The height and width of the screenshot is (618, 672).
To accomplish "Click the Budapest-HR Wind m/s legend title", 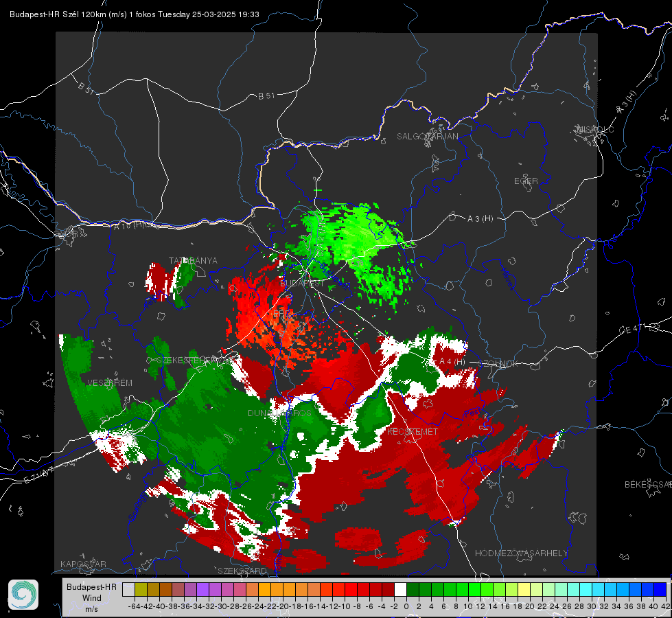I will [92, 598].
